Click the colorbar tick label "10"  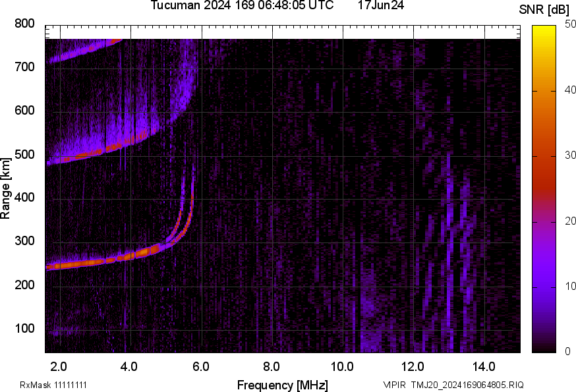tap(570, 287)
